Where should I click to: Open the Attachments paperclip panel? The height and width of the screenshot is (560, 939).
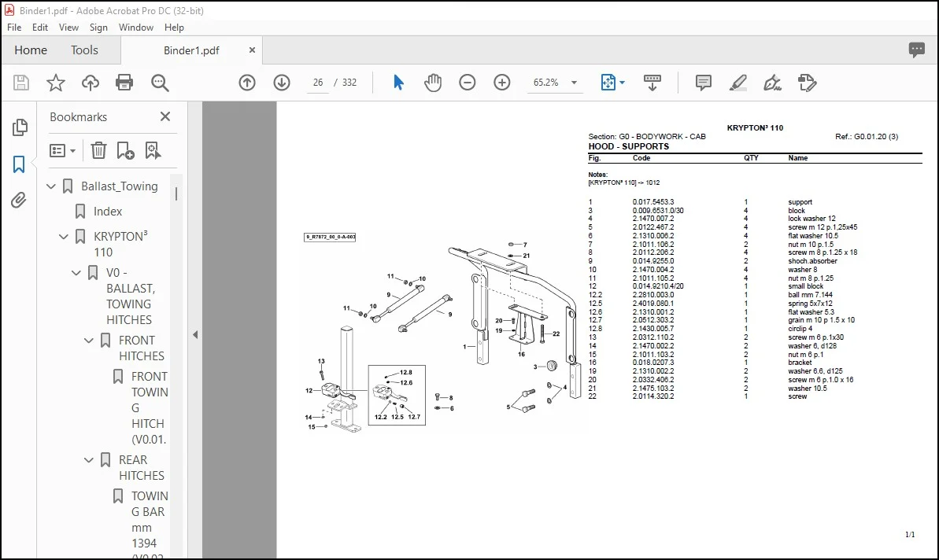click(x=19, y=200)
